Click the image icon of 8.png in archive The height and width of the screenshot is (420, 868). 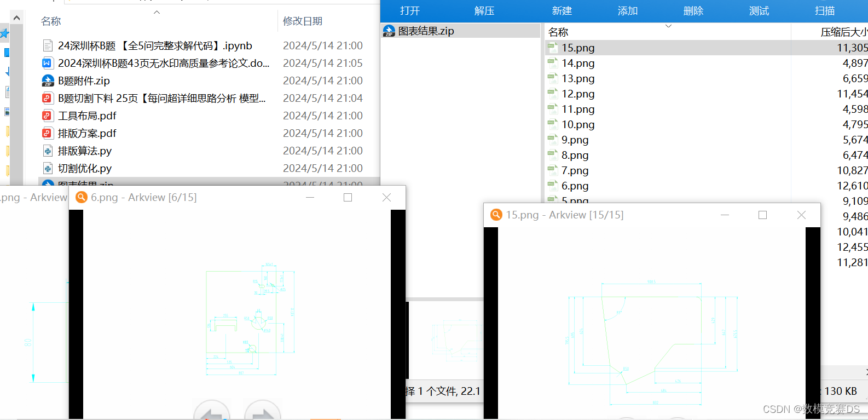(553, 155)
